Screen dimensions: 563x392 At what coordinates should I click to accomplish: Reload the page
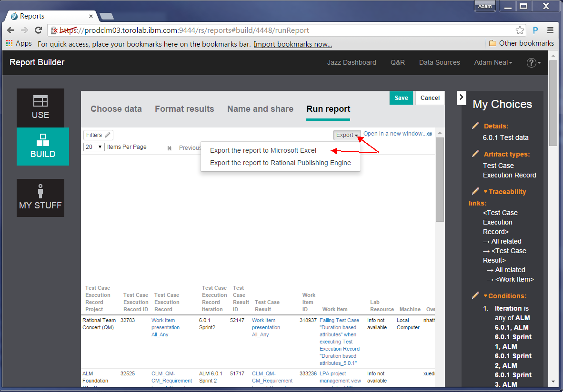point(39,30)
